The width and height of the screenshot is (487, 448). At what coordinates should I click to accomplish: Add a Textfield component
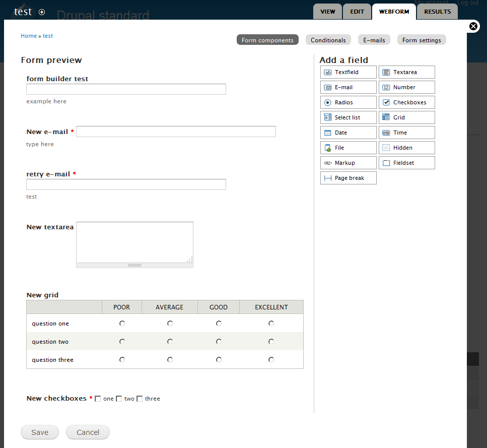pos(348,72)
